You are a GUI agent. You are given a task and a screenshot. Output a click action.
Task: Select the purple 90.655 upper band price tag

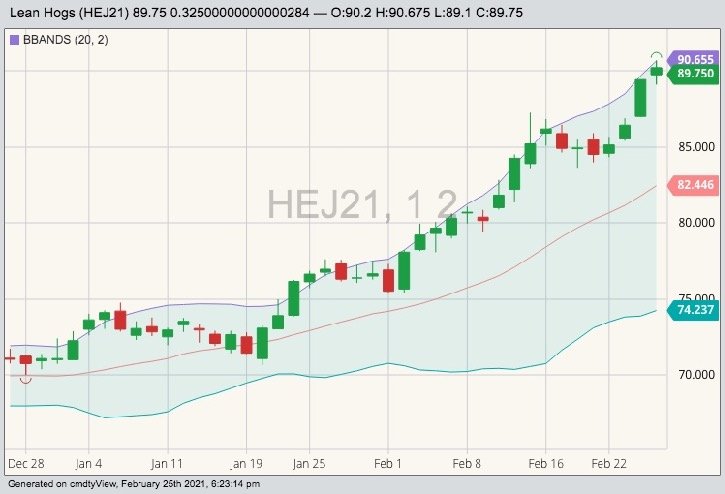coord(694,59)
